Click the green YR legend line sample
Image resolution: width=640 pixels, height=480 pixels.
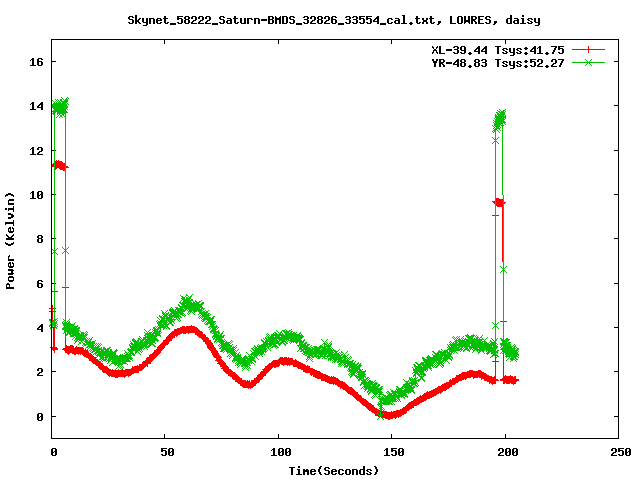(x=588, y=62)
